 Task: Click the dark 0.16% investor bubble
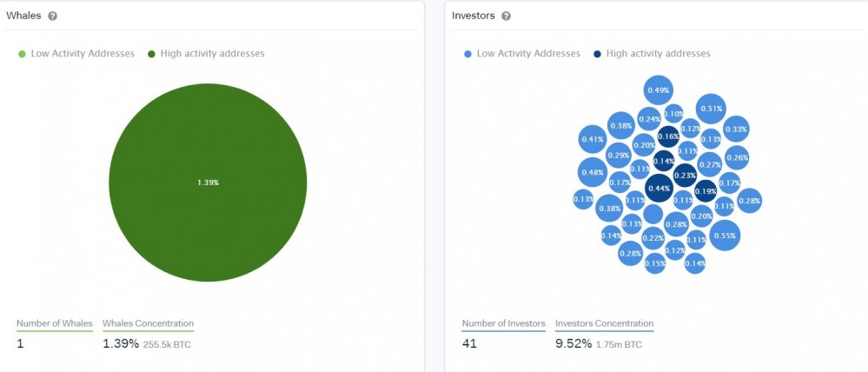[668, 136]
